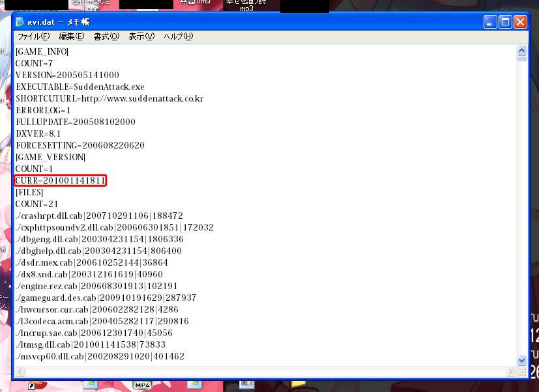Click the msvcp60.dll.cab line

[100, 356]
